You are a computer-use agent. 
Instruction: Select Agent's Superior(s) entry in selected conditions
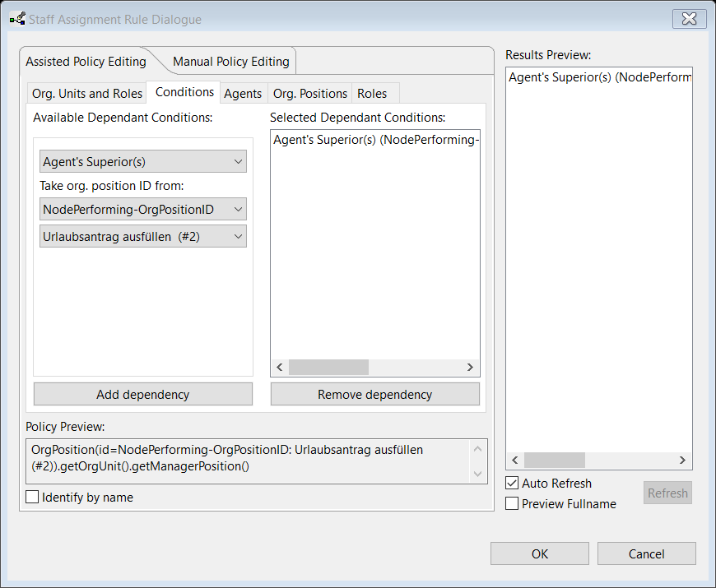click(x=374, y=141)
